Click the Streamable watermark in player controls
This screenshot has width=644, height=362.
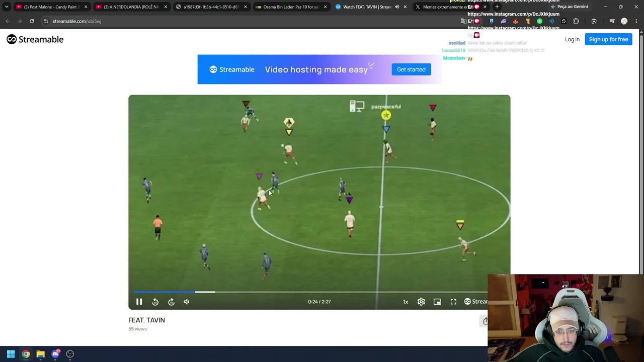tap(475, 302)
